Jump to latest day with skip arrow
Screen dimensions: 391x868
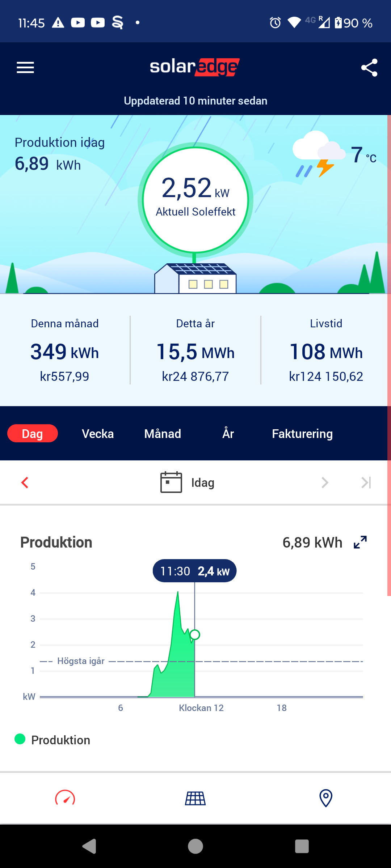tap(366, 482)
